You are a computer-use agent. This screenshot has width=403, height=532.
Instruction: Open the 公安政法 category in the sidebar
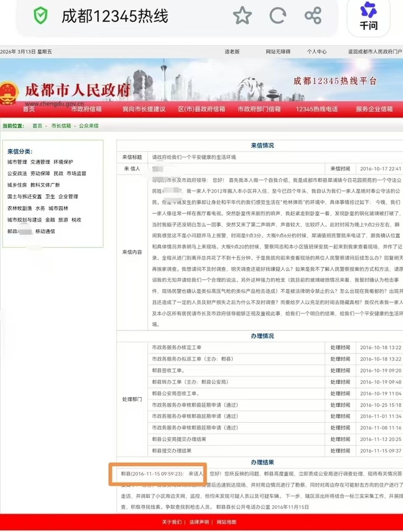click(17, 173)
